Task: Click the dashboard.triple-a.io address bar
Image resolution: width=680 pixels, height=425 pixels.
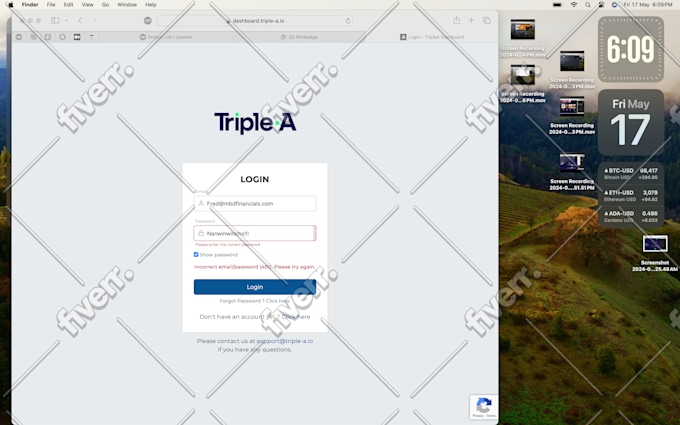Action: [255, 21]
